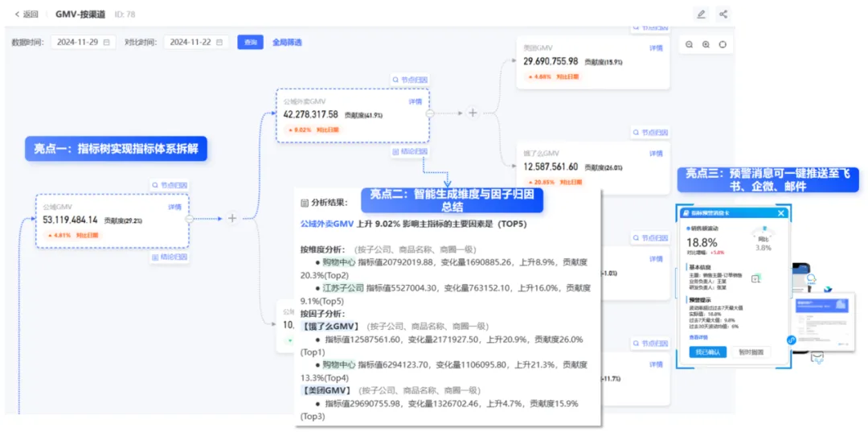Viewport: 868px width, 432px height.
Task: Click 我已确认 in alert card
Action: coord(708,352)
